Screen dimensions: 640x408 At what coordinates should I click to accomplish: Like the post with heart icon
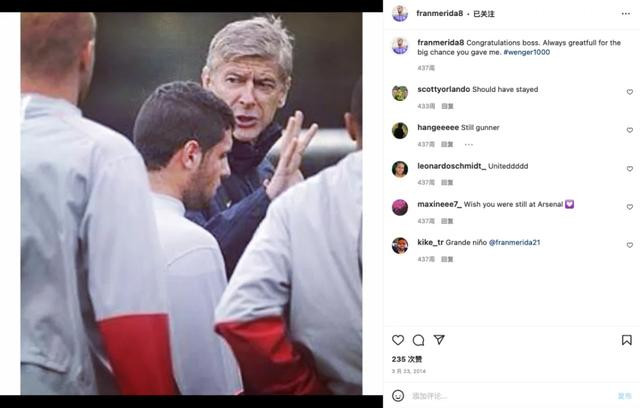(x=398, y=340)
